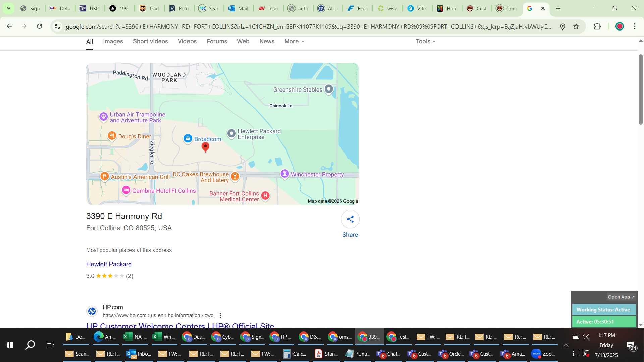This screenshot has width=644, height=362.
Task: Open the Hewlett Packard place link
Action: 109,264
